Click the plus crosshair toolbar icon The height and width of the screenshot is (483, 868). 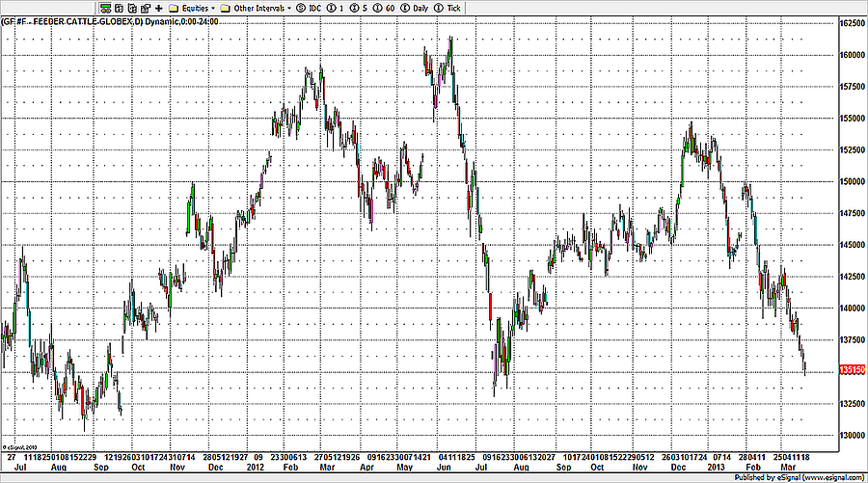pyautogui.click(x=158, y=8)
